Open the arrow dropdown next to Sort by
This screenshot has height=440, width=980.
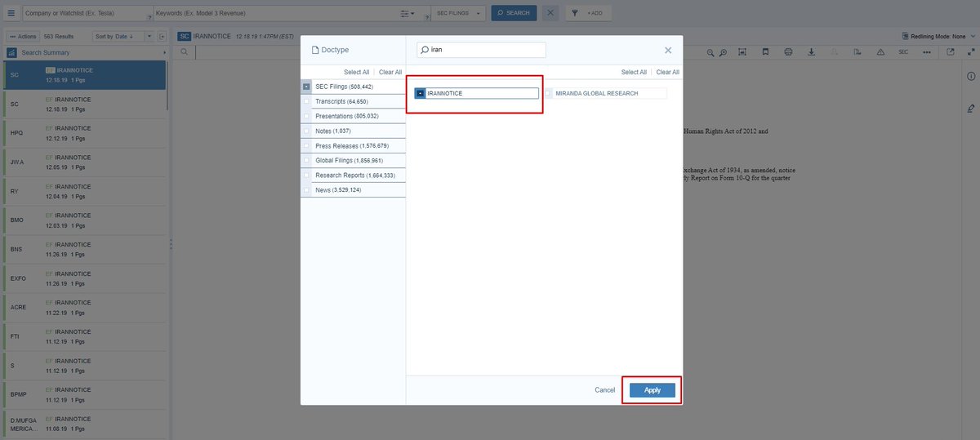[x=149, y=36]
